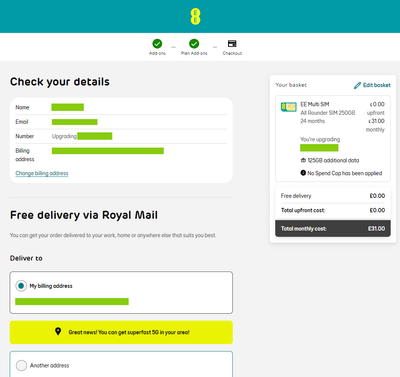Click the 'Total monthly cost' dark bar

(333, 228)
